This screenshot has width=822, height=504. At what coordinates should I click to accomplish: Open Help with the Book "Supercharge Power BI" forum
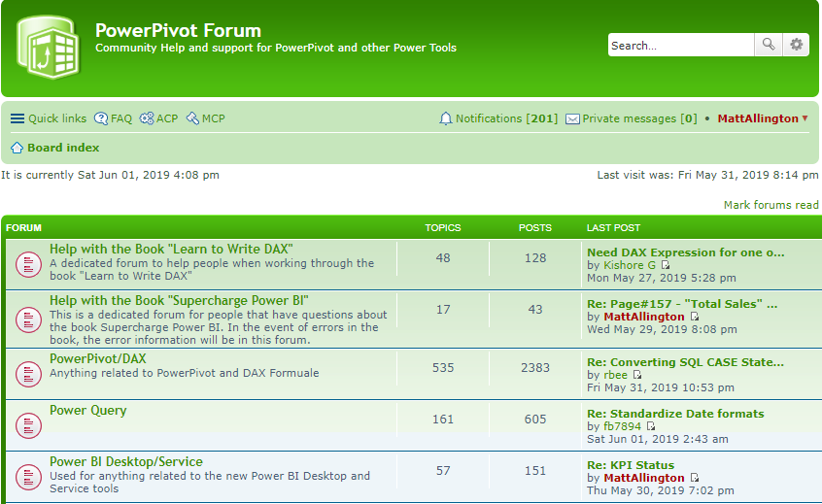point(179,300)
